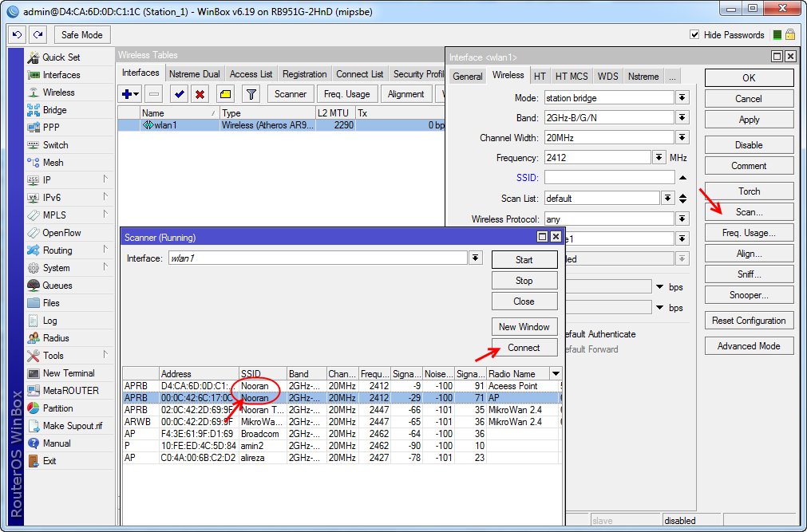Select the alireza network row

(x=342, y=457)
